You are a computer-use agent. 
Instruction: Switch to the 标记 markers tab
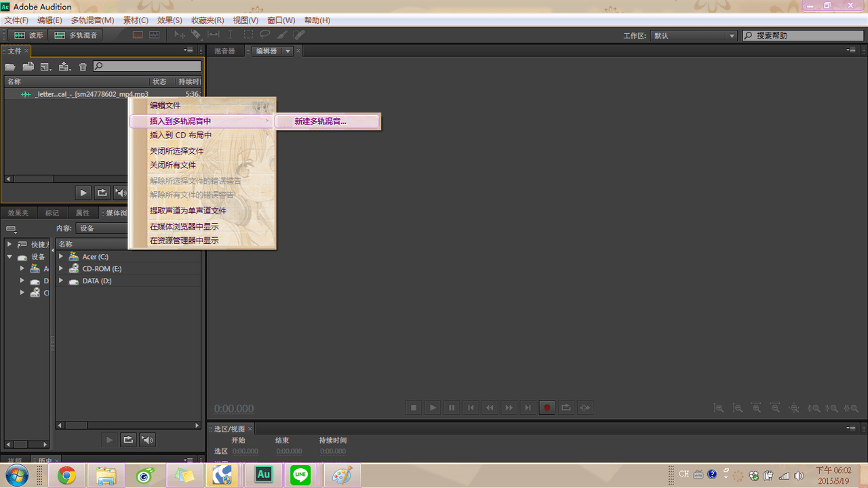click(52, 213)
